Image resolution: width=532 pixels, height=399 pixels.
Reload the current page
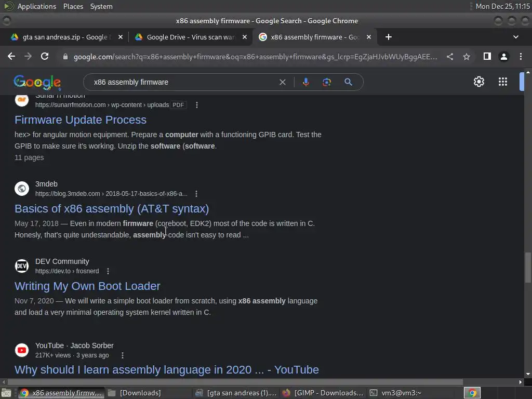click(45, 56)
